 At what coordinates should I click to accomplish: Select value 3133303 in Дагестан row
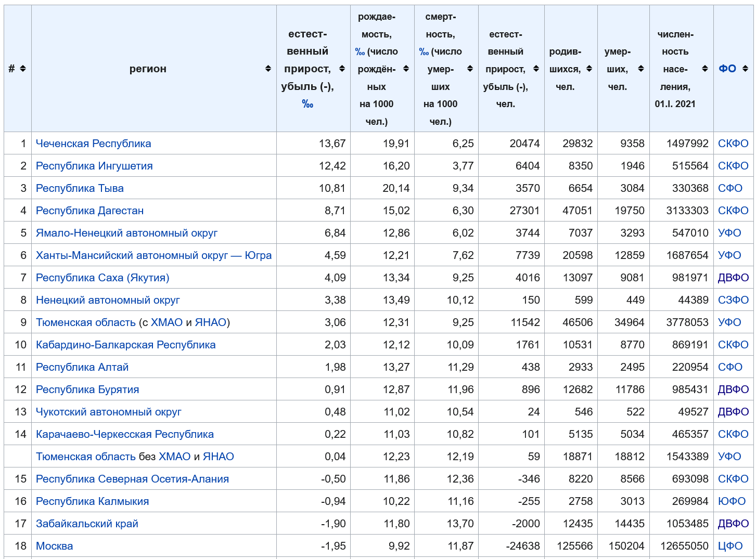687,211
